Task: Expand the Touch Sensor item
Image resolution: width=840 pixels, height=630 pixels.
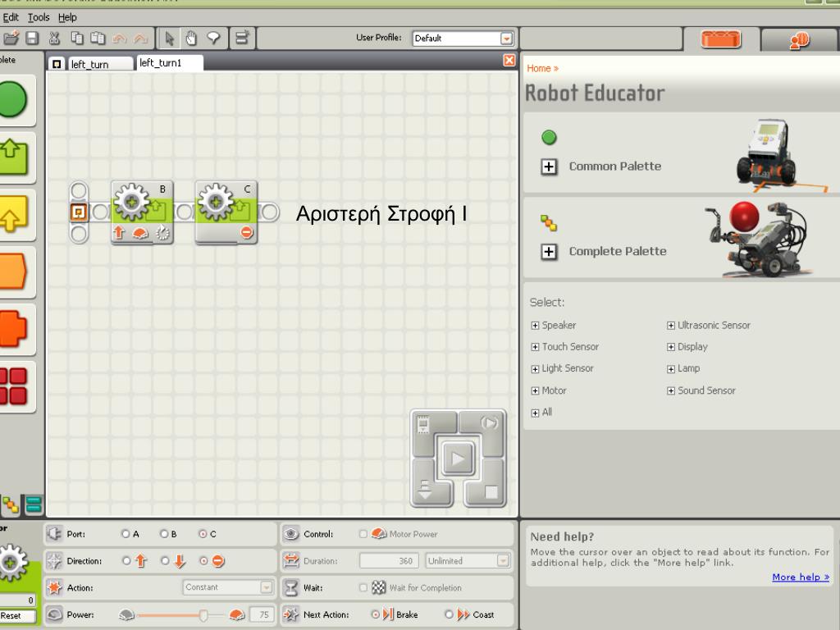Action: (x=535, y=347)
